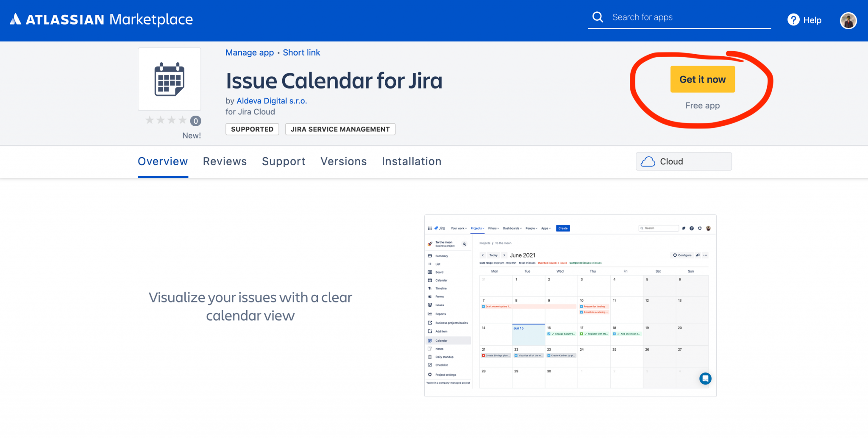
Task: Click 'June 2021' in the screenshot
Action: click(x=522, y=255)
